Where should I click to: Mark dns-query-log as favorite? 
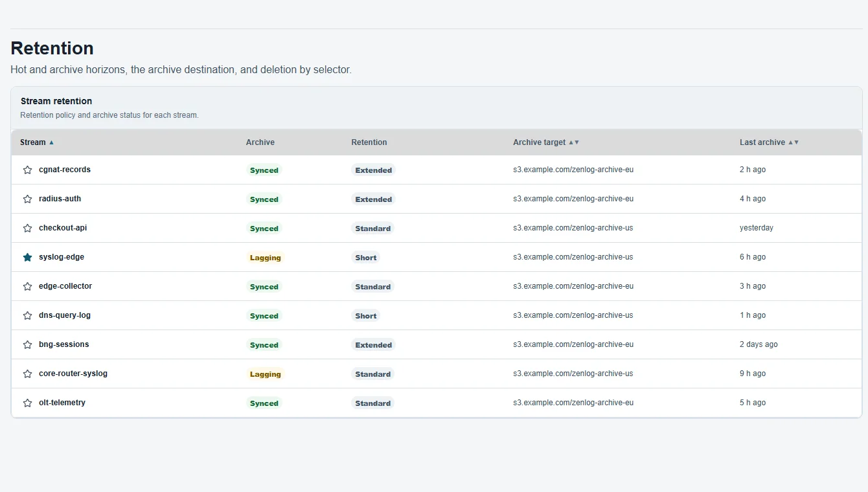tap(27, 315)
